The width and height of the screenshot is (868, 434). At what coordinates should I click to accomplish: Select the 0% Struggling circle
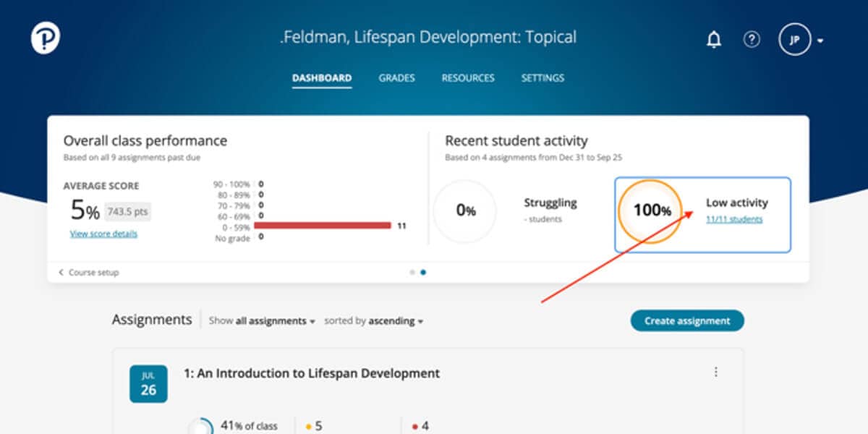(x=466, y=210)
